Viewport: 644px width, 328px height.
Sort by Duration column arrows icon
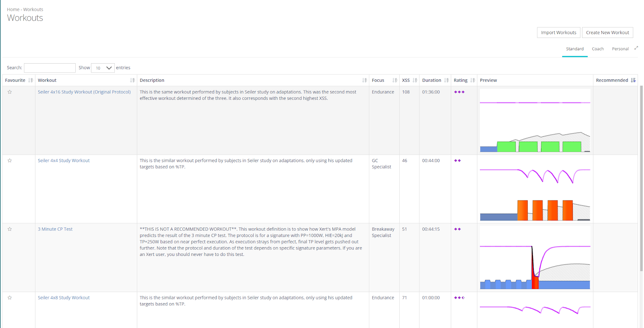(x=446, y=80)
